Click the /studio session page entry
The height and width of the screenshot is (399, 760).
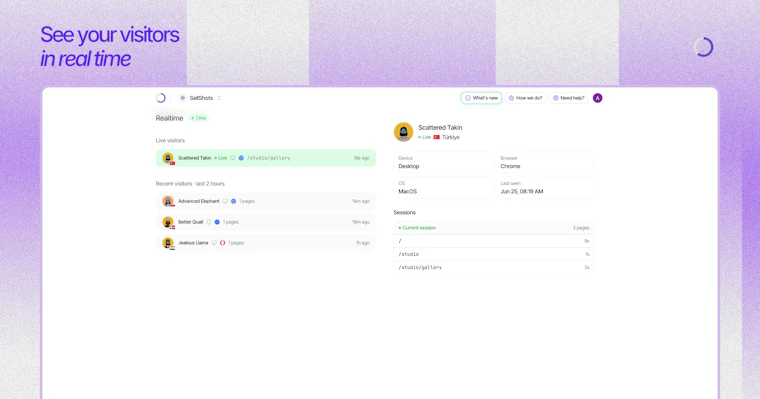click(x=494, y=254)
